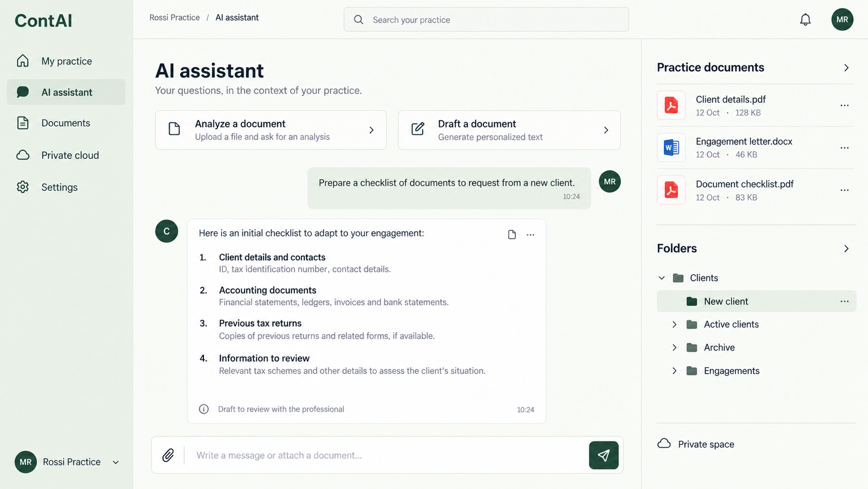The width and height of the screenshot is (868, 489).
Task: Expand the Active clients folder
Action: tap(674, 324)
